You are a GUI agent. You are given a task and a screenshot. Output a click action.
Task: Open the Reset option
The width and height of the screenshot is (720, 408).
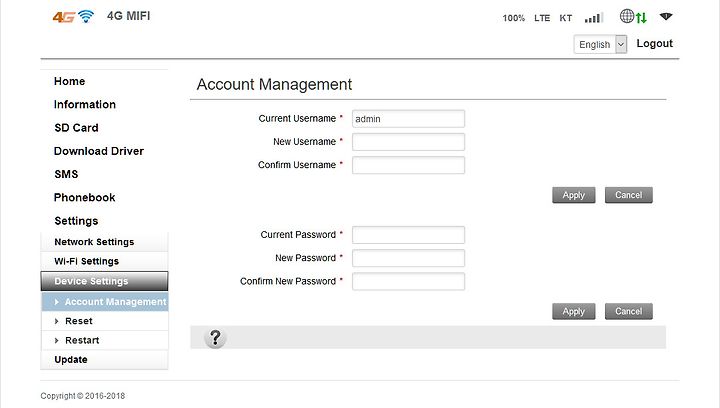(x=105, y=321)
